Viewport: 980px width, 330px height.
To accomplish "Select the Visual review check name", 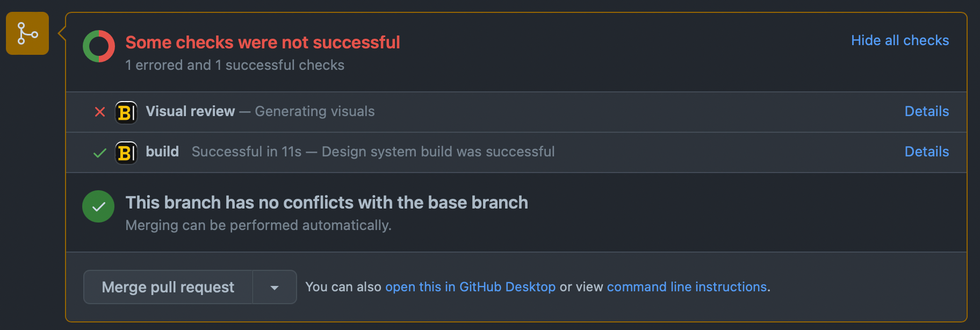I will 190,111.
